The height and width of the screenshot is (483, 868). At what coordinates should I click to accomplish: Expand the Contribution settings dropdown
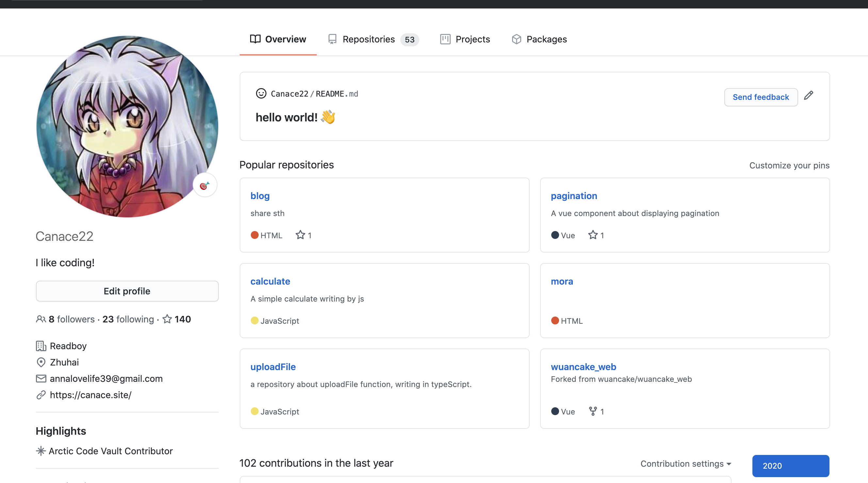[685, 463]
